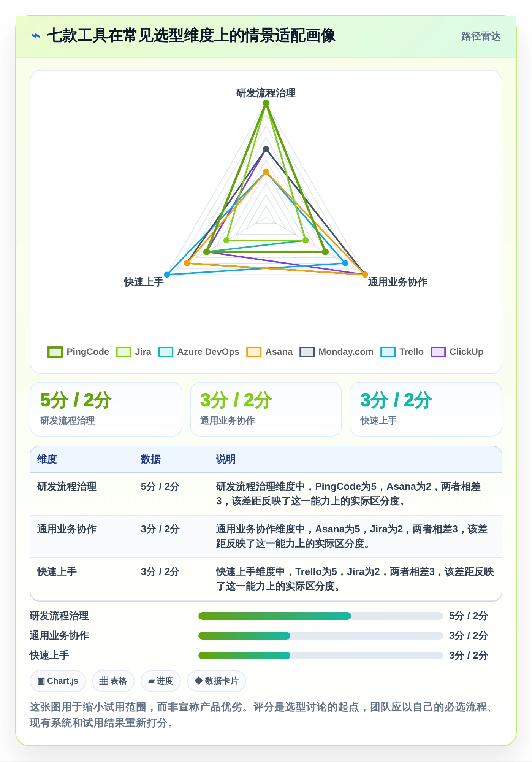This screenshot has height=762, width=532.
Task: Click the 表格 tag chip
Action: pyautogui.click(x=113, y=681)
